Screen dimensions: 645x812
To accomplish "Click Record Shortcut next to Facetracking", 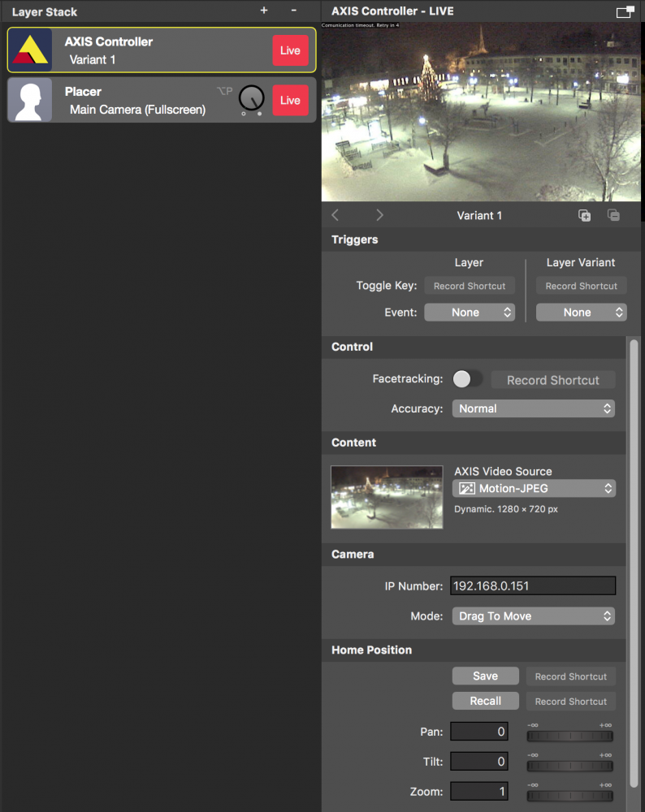I will click(553, 380).
